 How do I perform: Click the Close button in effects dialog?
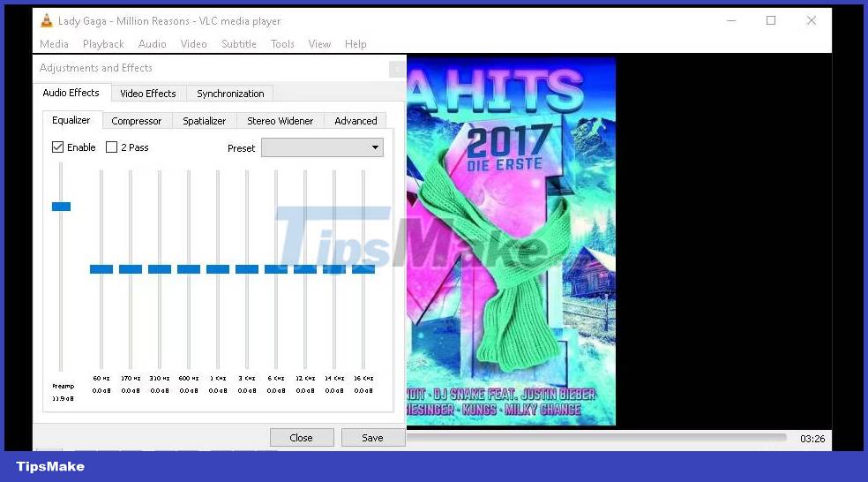click(x=302, y=438)
